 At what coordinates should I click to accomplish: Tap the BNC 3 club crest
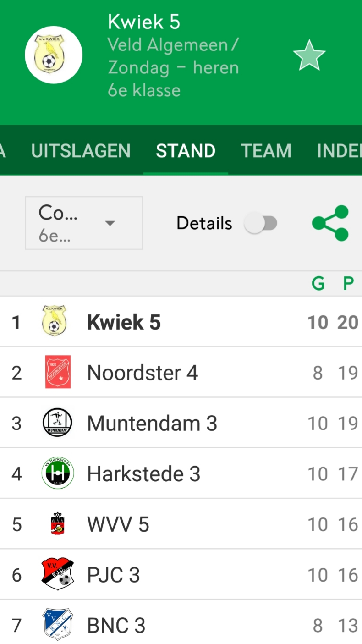[57, 624]
